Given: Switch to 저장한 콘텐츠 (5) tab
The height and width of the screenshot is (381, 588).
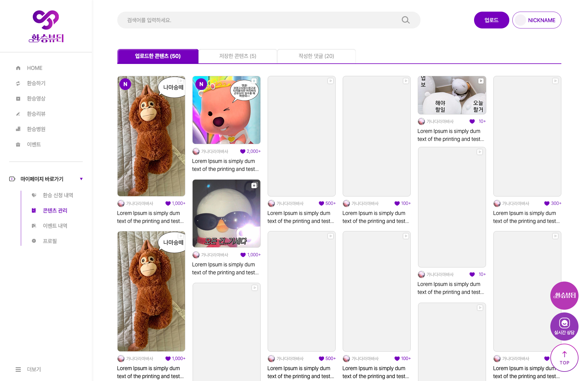Looking at the screenshot, I should click(238, 56).
